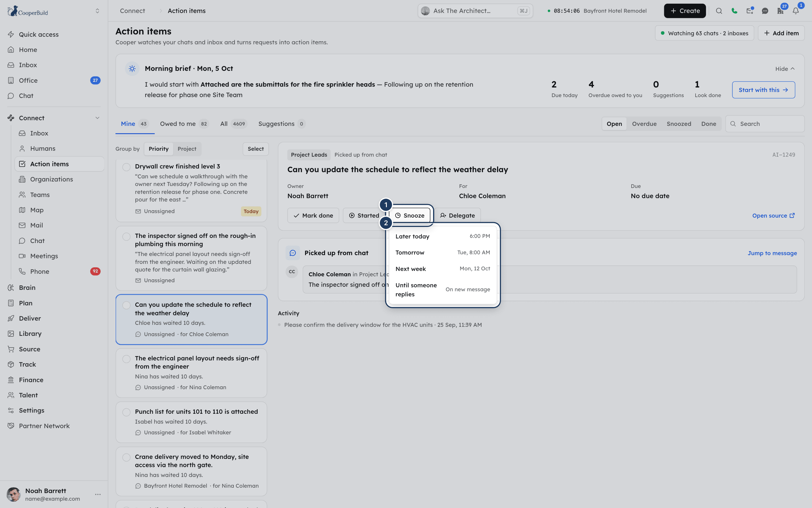Switch to the Suggestions tab
Screen dimensions: 812x508
[281, 124]
